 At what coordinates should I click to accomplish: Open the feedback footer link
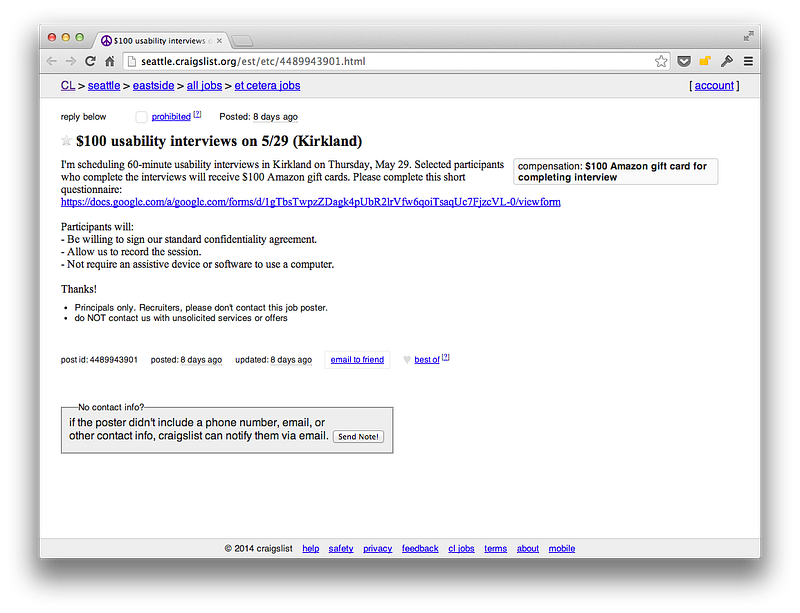(x=420, y=549)
